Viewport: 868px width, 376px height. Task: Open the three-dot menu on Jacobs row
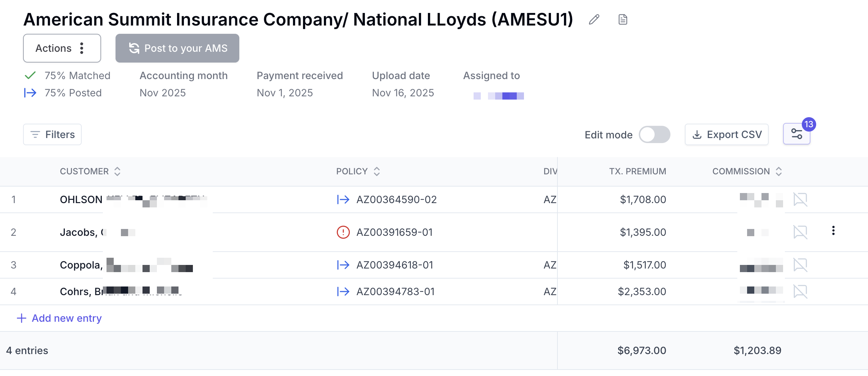click(833, 231)
